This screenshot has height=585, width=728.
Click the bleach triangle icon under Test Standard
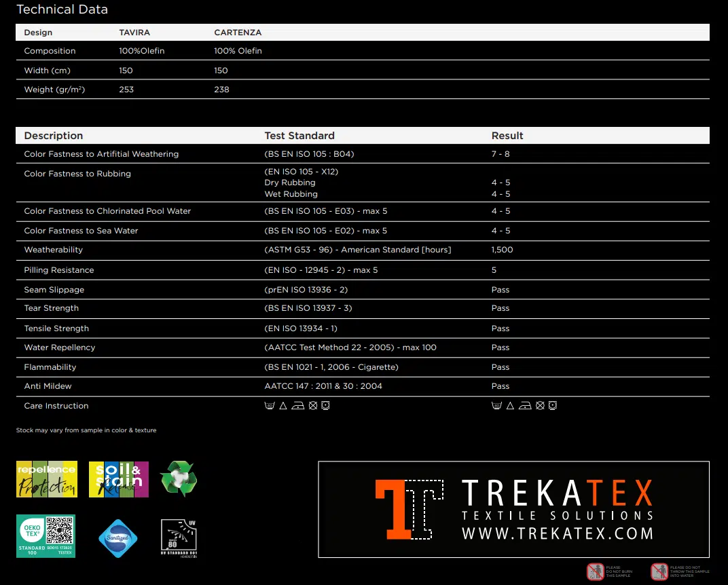[283, 406]
